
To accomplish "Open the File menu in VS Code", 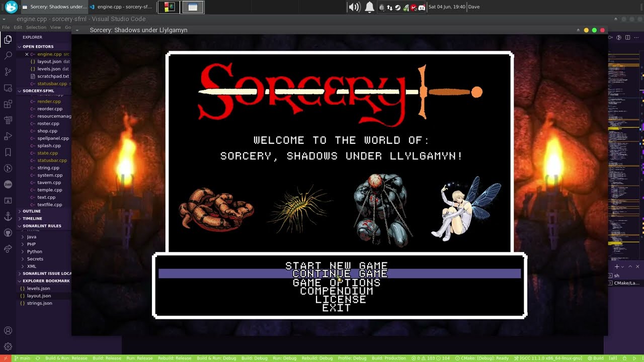I will (x=6, y=27).
